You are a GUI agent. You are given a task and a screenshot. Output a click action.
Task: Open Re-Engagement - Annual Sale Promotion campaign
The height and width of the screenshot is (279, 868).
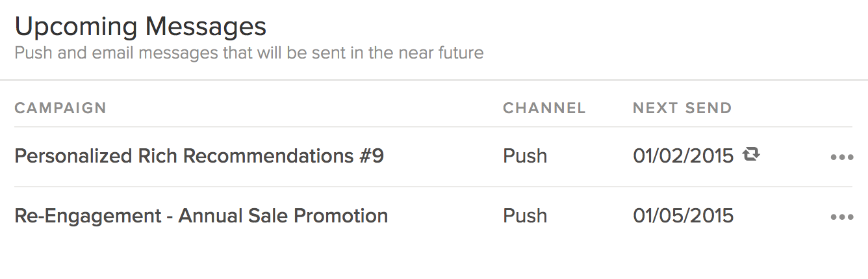pos(201,216)
